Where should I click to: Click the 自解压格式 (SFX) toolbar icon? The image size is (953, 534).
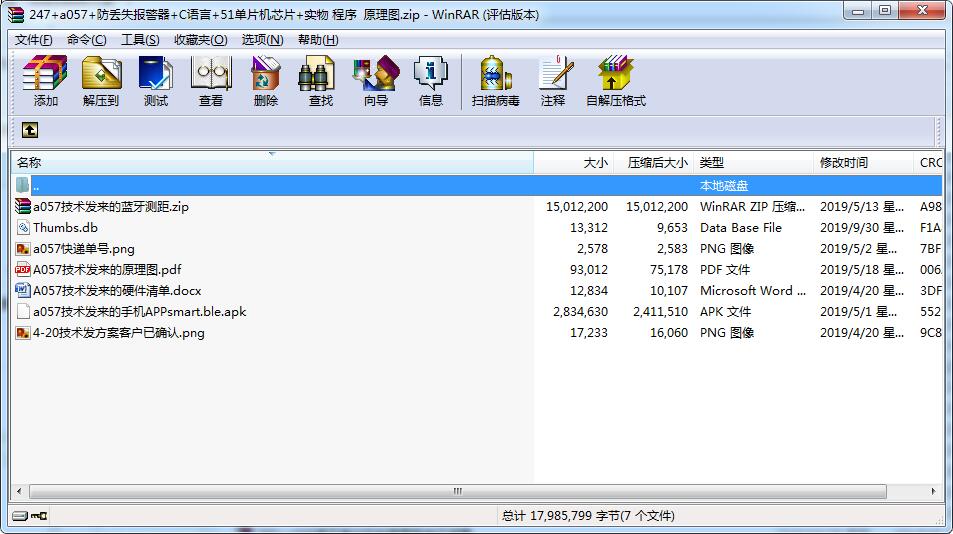[x=615, y=73]
